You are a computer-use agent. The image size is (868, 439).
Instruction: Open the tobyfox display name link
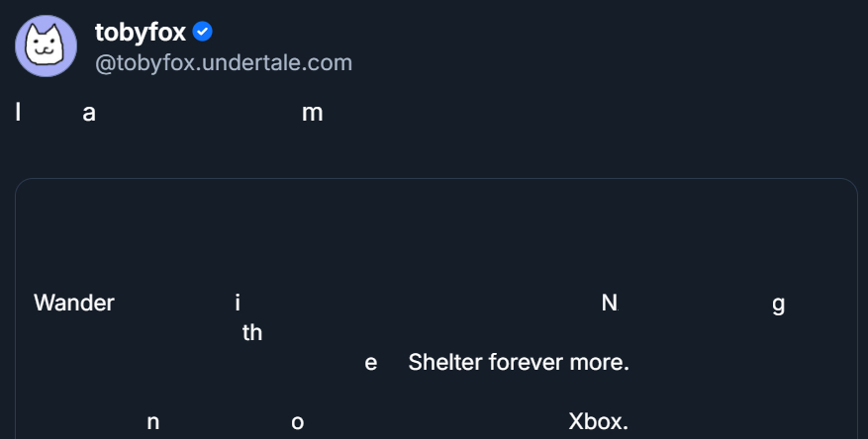[140, 33]
